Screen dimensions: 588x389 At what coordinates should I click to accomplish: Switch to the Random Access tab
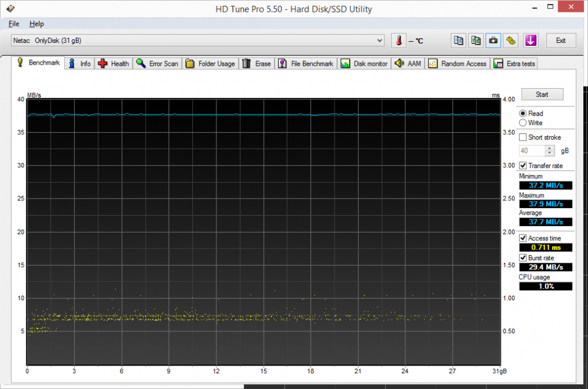[458, 63]
